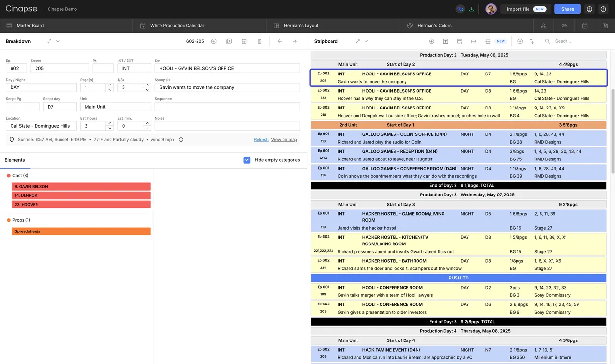Screen dimensions: 615x364
Task: Click the push-to arrow icon in the Stripboard toolbar
Action: coord(474,41)
